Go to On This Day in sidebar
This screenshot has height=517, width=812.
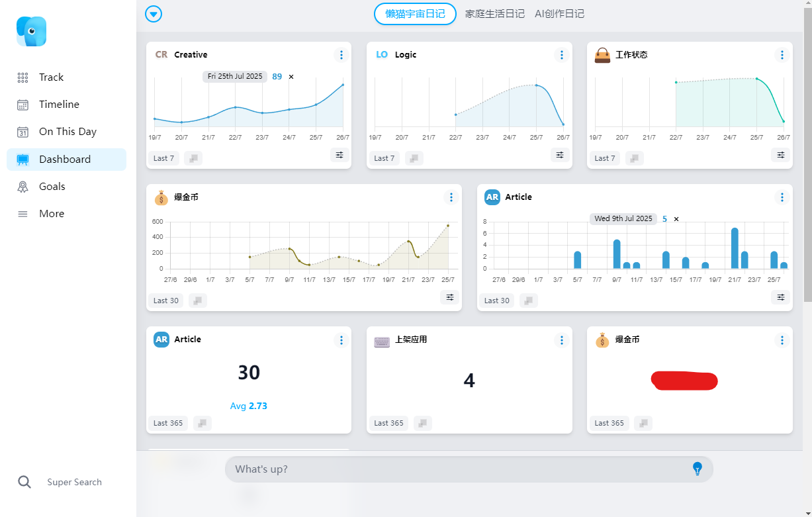66,132
